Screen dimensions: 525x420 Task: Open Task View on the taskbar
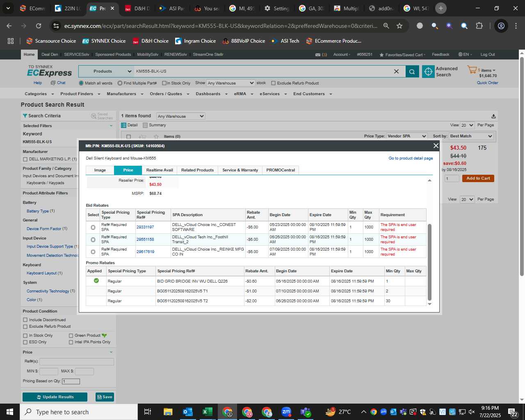click(148, 412)
